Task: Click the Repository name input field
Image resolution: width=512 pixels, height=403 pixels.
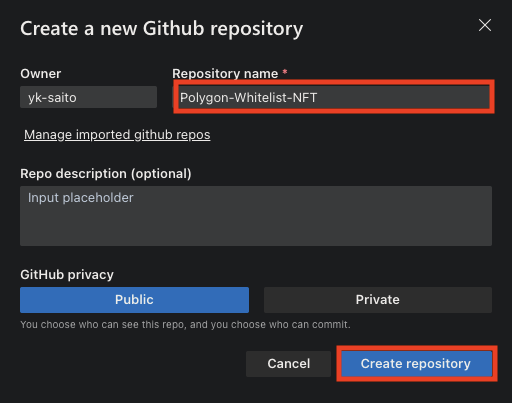Action: click(x=334, y=97)
